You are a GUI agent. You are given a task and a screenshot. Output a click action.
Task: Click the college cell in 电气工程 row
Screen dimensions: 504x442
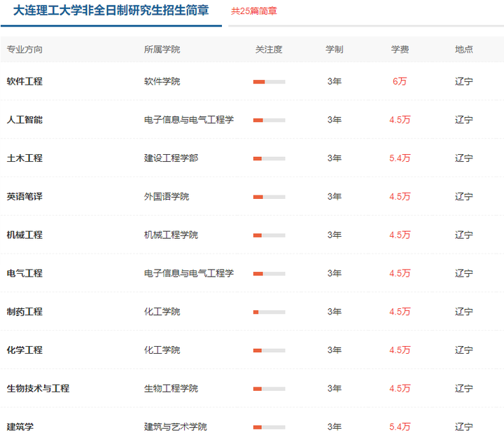[189, 273]
